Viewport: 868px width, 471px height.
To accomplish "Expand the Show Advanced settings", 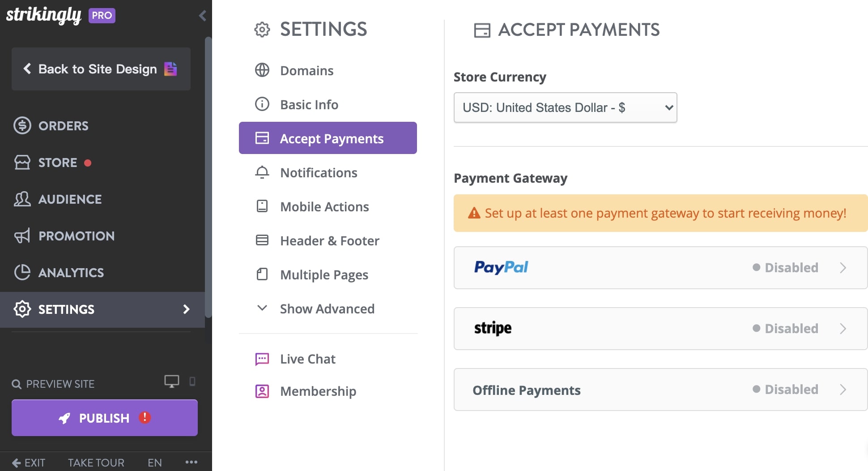I will 327,308.
